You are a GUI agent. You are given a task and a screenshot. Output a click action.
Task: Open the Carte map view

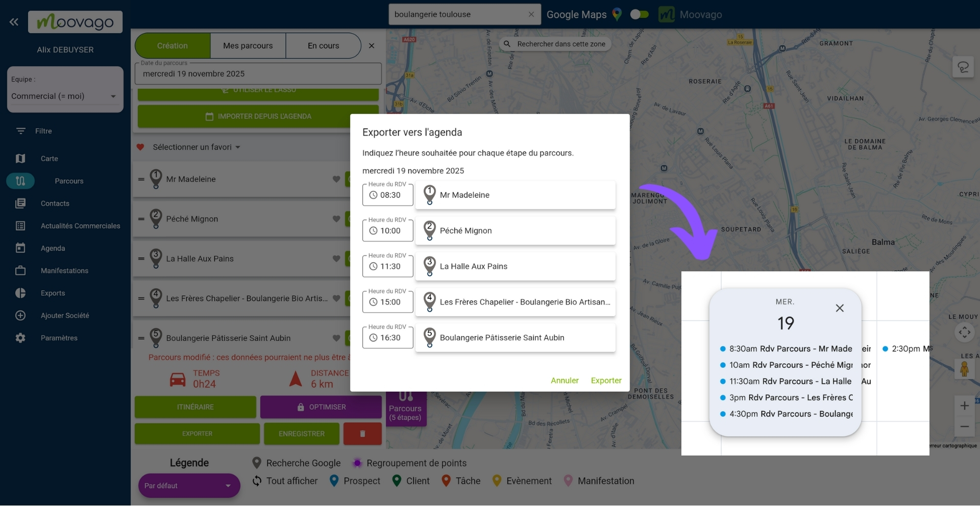click(x=49, y=159)
